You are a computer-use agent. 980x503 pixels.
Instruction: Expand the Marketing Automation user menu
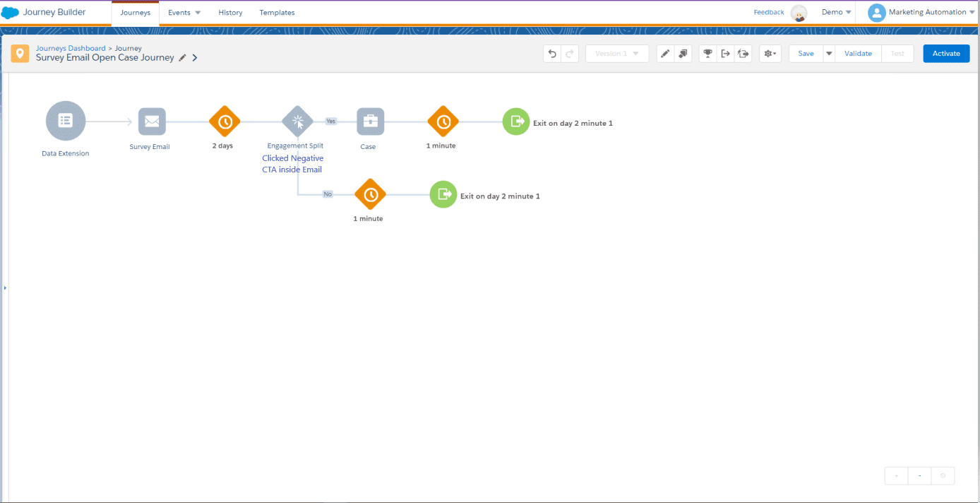pyautogui.click(x=926, y=12)
